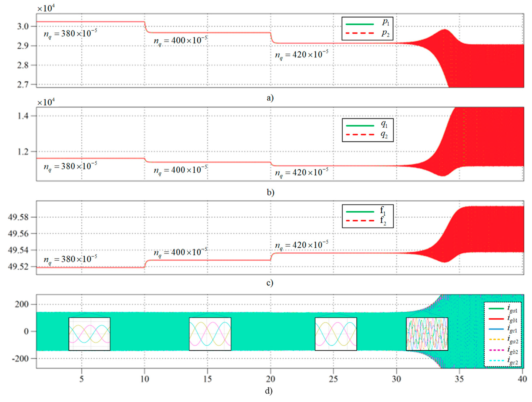Click the igb1 red legend entry
This screenshot has width=532, height=402.
coord(496,319)
